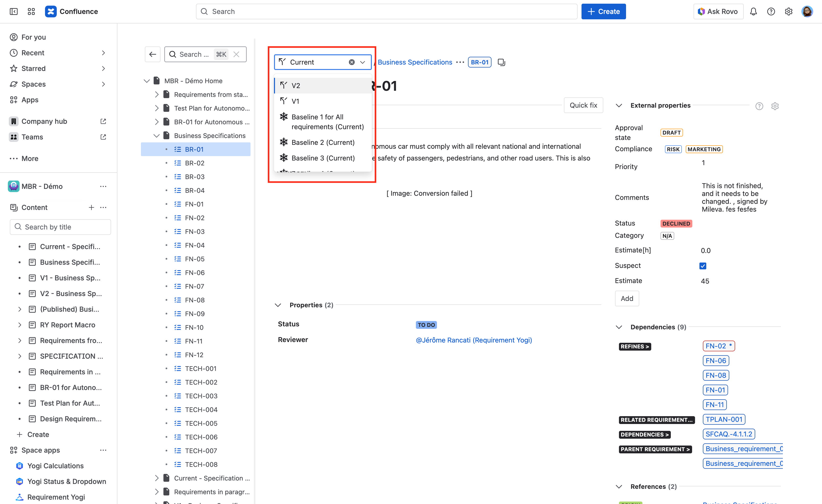
Task: Open the app switcher grid icon
Action: pyautogui.click(x=31, y=12)
